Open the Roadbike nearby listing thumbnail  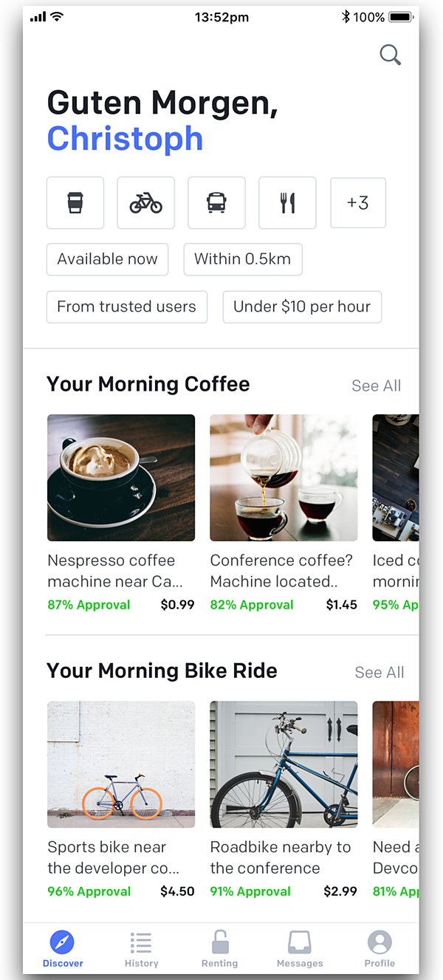tap(284, 764)
